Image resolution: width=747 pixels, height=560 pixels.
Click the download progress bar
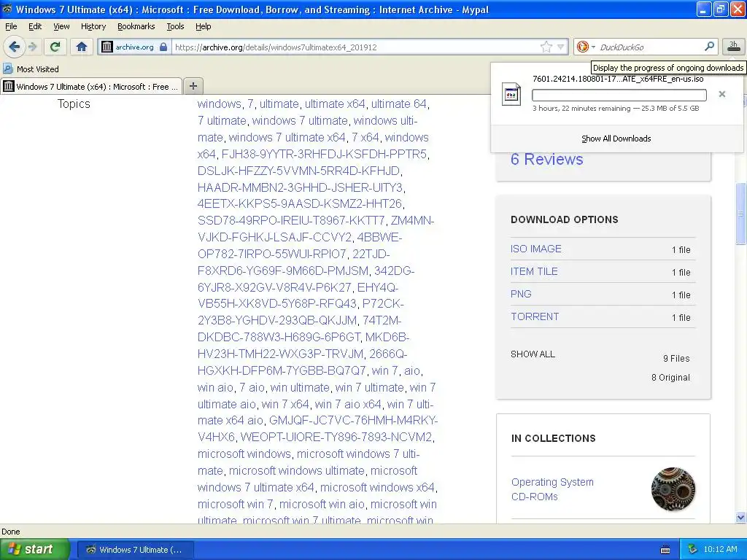619,95
